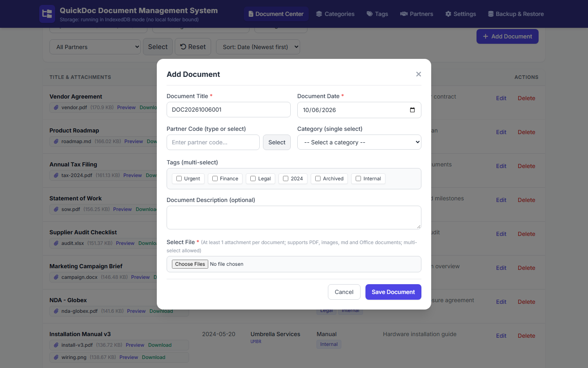Screen dimensions: 588x368
Task: Edit the Marketing Campaign Brief row
Action: click(x=501, y=268)
